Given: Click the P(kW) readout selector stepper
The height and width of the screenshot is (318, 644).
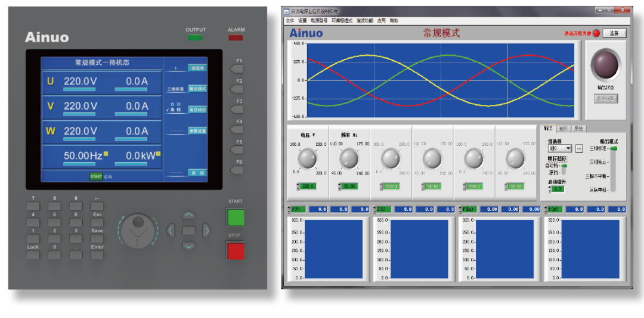Looking at the screenshot, I should click(546, 210).
